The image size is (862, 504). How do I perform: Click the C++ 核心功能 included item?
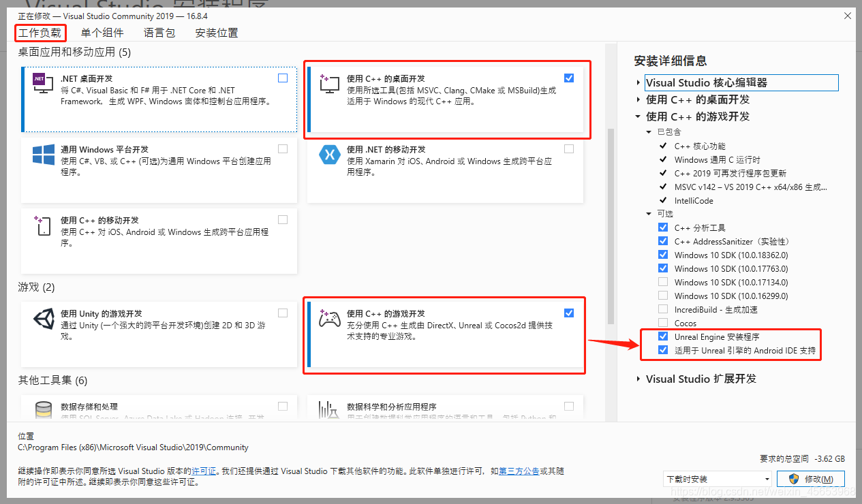click(700, 146)
